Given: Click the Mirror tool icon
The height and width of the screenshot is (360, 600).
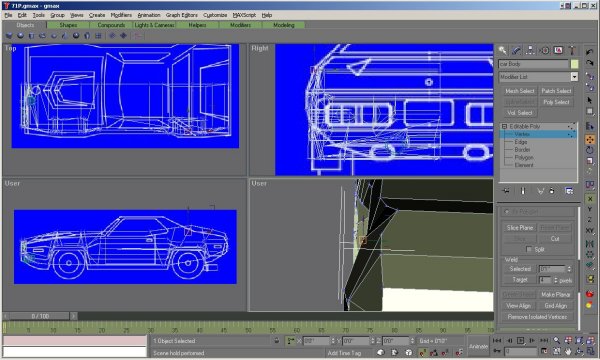Looking at the screenshot, I should [590, 244].
